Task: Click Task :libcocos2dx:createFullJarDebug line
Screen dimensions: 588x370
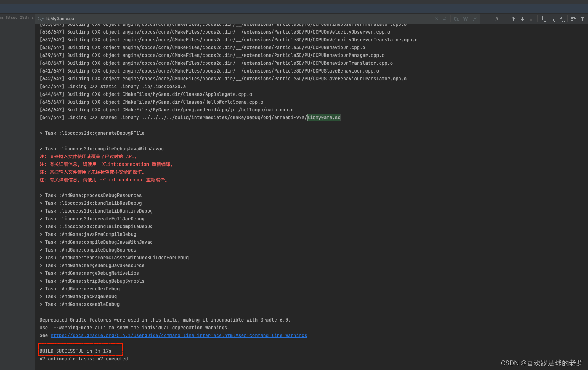Action: [x=92, y=219]
